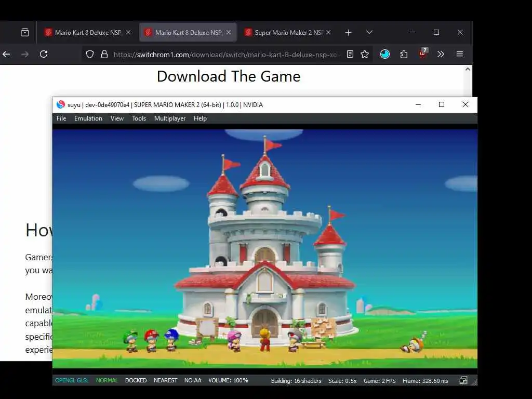
Task: Toggle reader view in address bar
Action: coord(350,54)
